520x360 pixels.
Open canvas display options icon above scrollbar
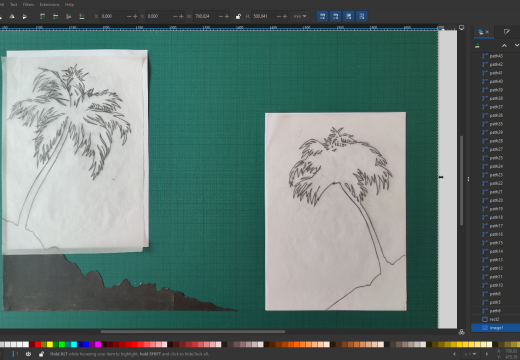click(x=462, y=28)
